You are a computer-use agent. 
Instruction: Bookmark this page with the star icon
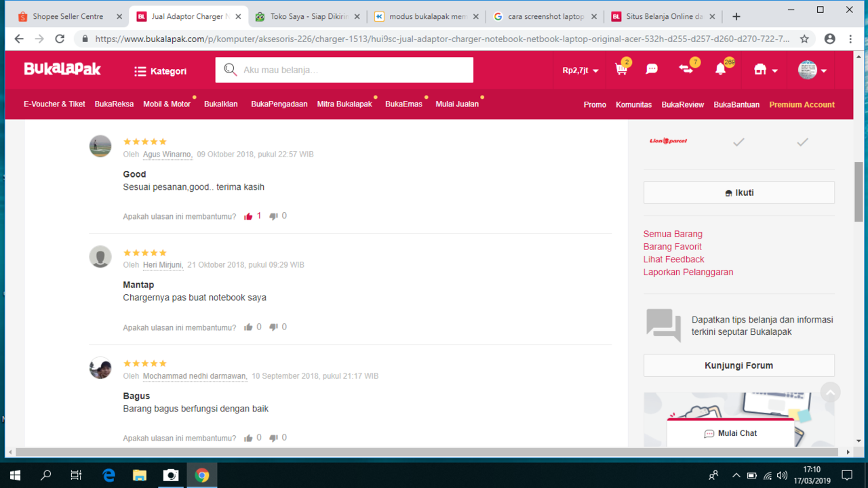pos(804,39)
